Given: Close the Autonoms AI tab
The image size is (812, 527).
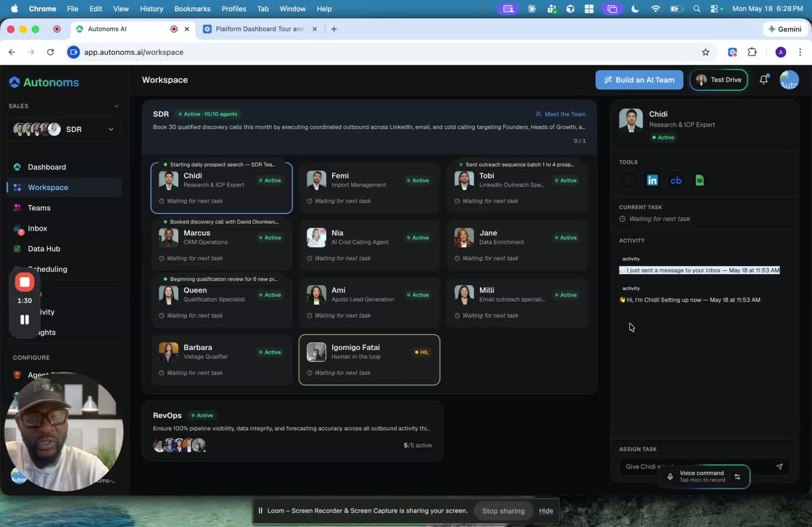Looking at the screenshot, I should tap(187, 29).
